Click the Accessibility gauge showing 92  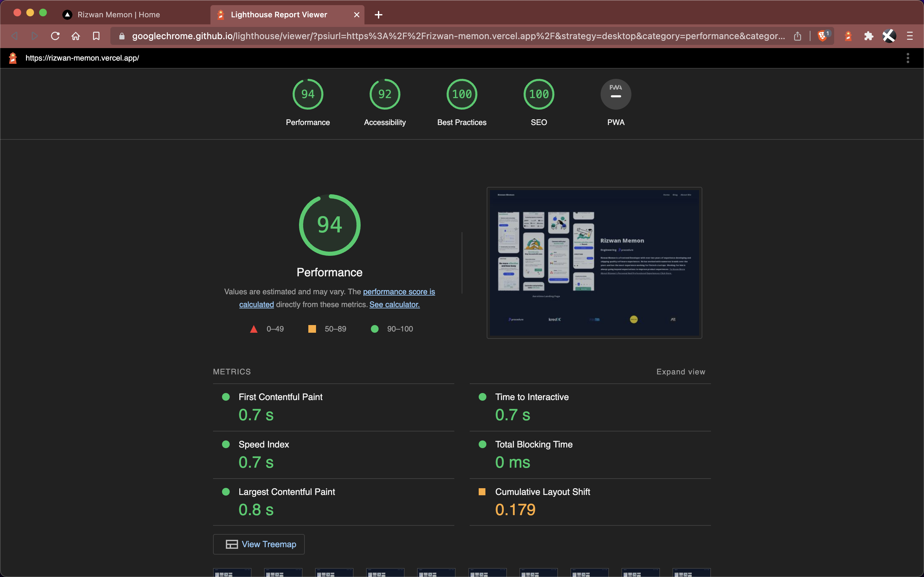tap(384, 94)
